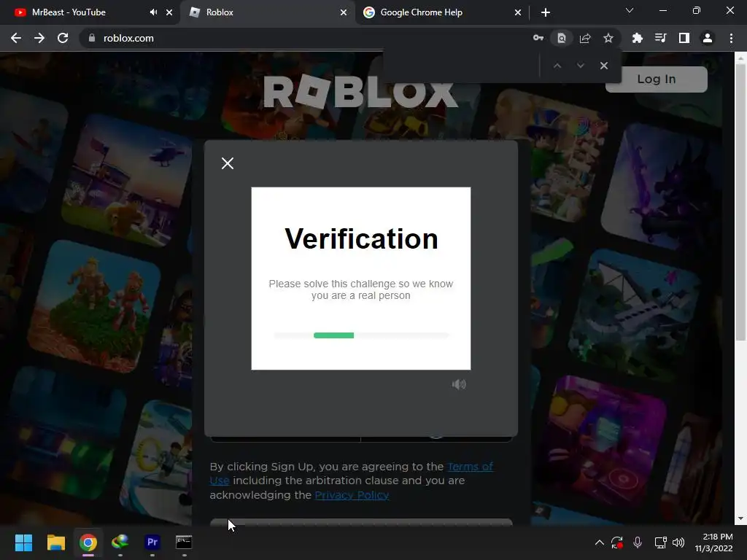Viewport: 747px width, 560px height.
Task: Click the find-in-page search icon
Action: [x=562, y=38]
